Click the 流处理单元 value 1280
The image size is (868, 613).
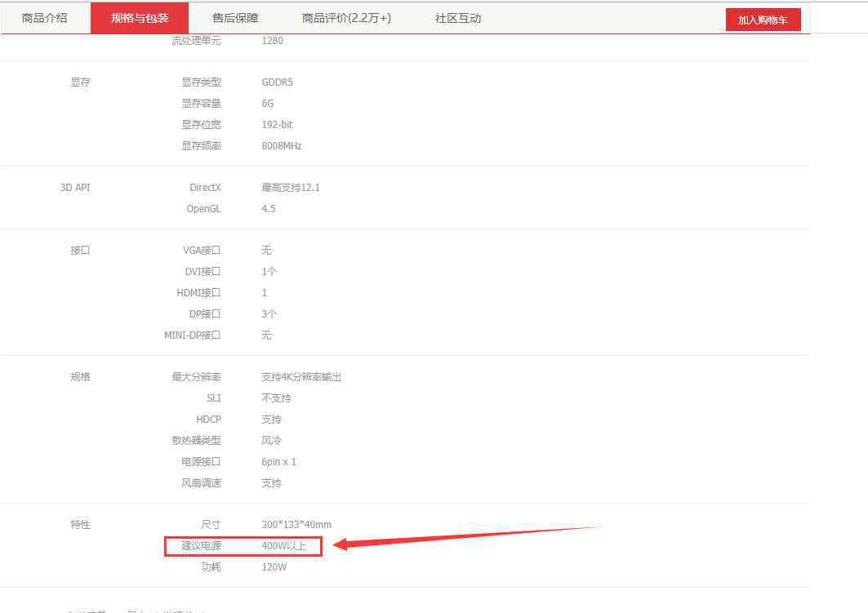pyautogui.click(x=272, y=40)
